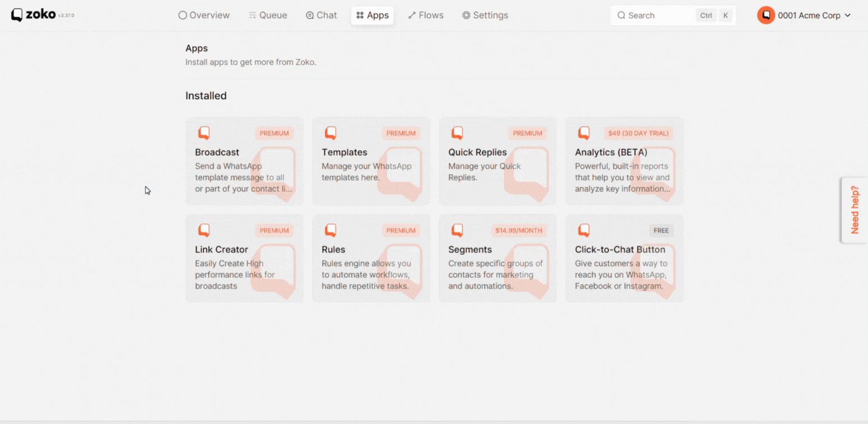Screen dimensions: 868x424
Task: Click the PREMIUM badge on Broadcast
Action: tap(274, 133)
